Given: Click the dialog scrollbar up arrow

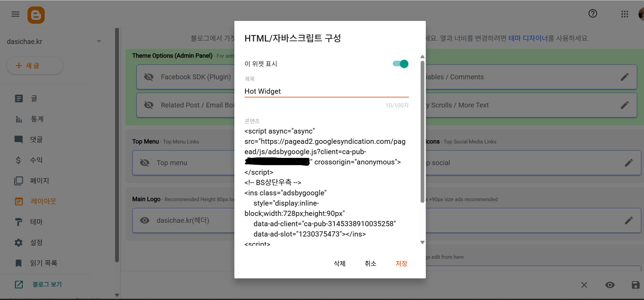Looking at the screenshot, I should click(x=422, y=57).
